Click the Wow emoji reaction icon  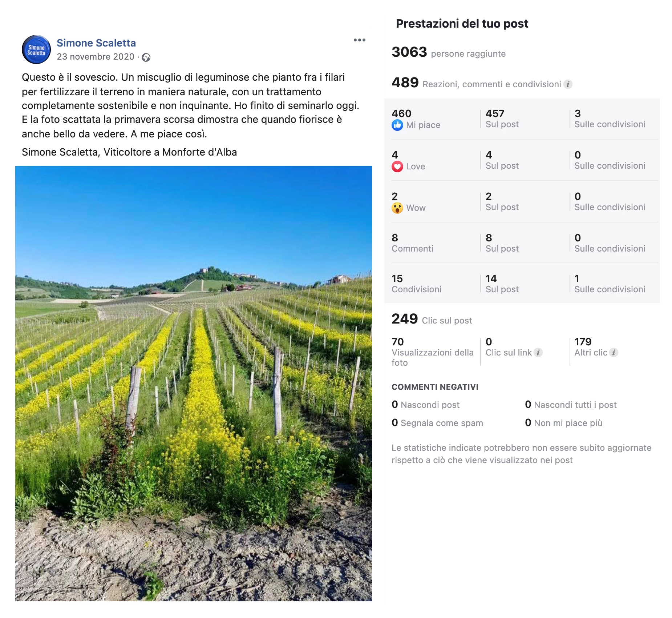coord(397,208)
